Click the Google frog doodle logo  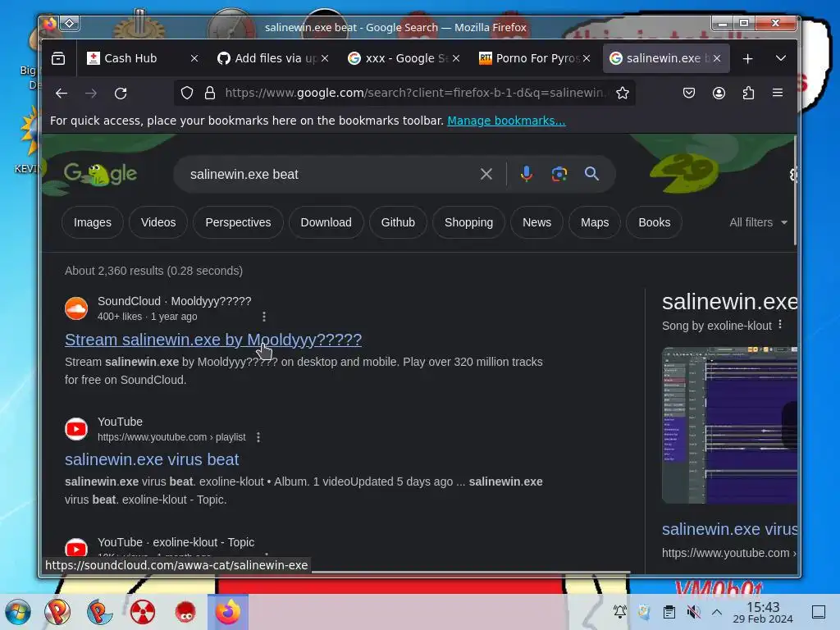tap(100, 174)
